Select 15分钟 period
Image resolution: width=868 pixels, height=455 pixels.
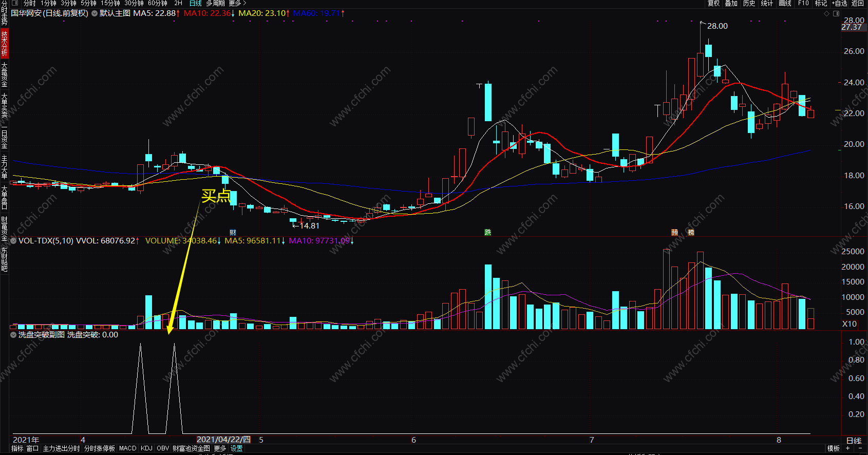(110, 3)
